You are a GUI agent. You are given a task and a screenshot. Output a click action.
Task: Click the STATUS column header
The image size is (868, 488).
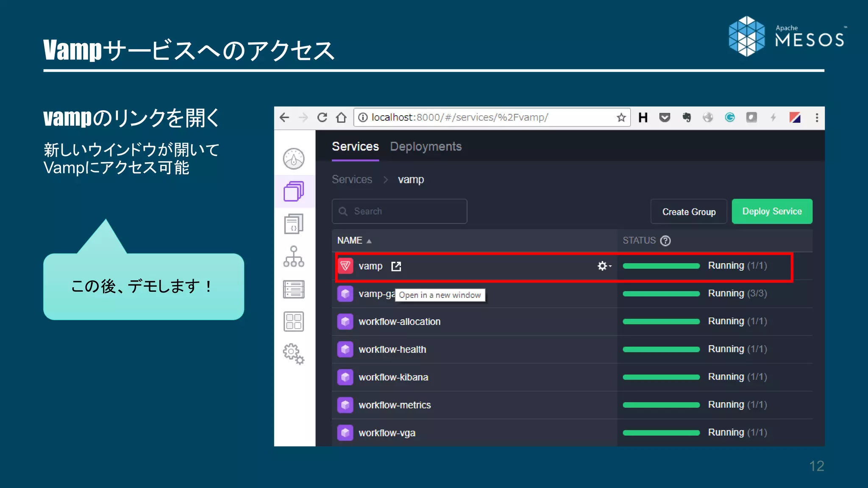point(639,241)
